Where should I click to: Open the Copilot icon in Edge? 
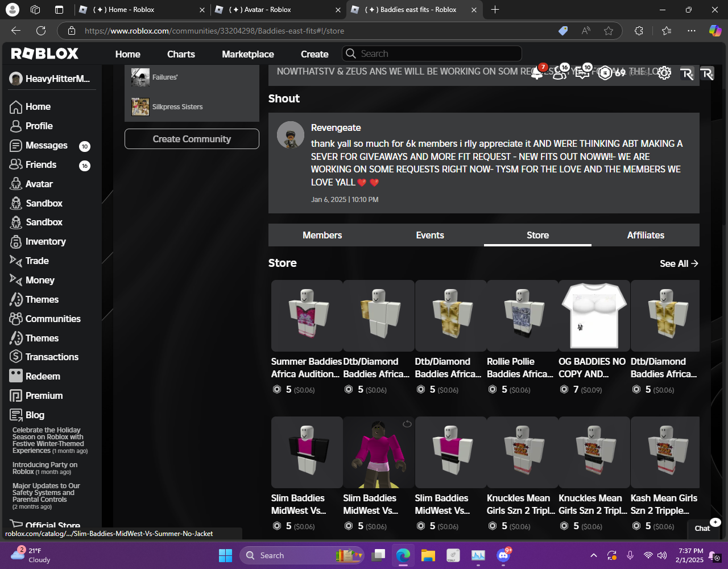[715, 31]
